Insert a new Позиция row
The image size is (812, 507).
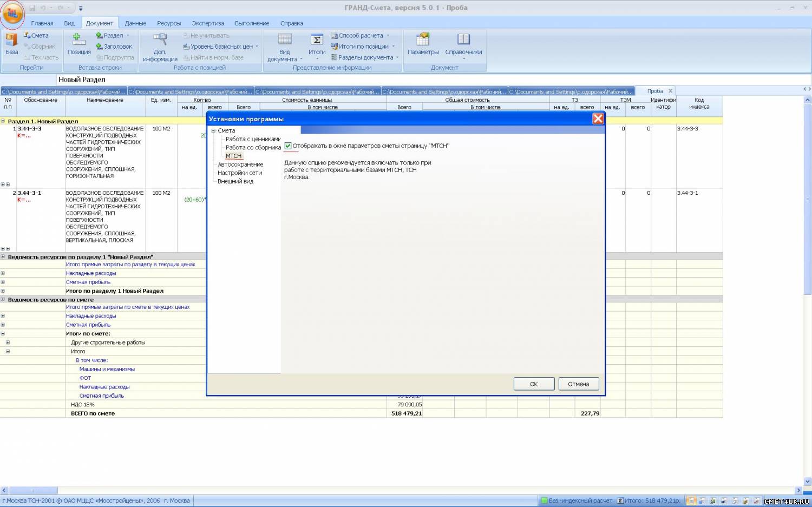(79, 45)
